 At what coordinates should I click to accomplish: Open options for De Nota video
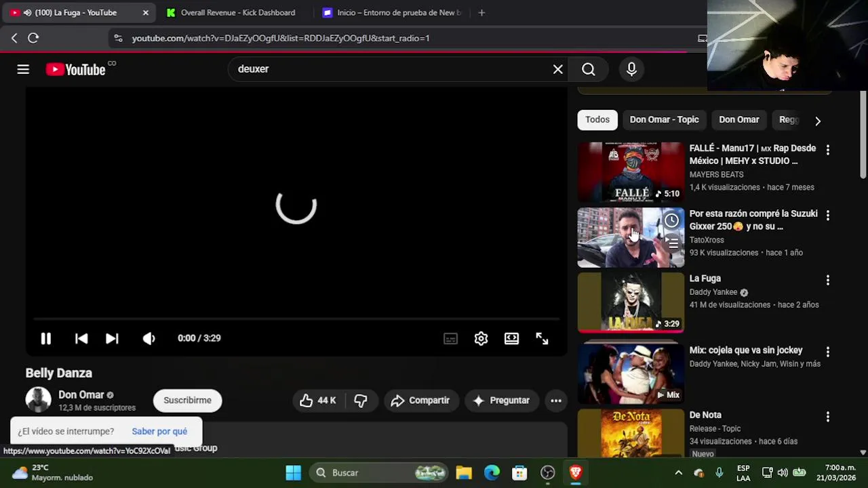[x=827, y=417]
